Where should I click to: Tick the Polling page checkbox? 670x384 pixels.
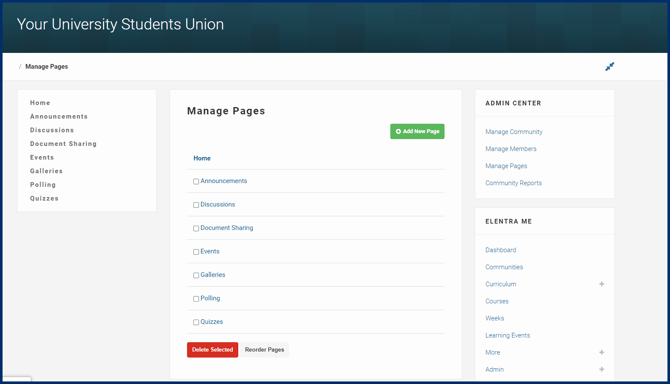(196, 299)
